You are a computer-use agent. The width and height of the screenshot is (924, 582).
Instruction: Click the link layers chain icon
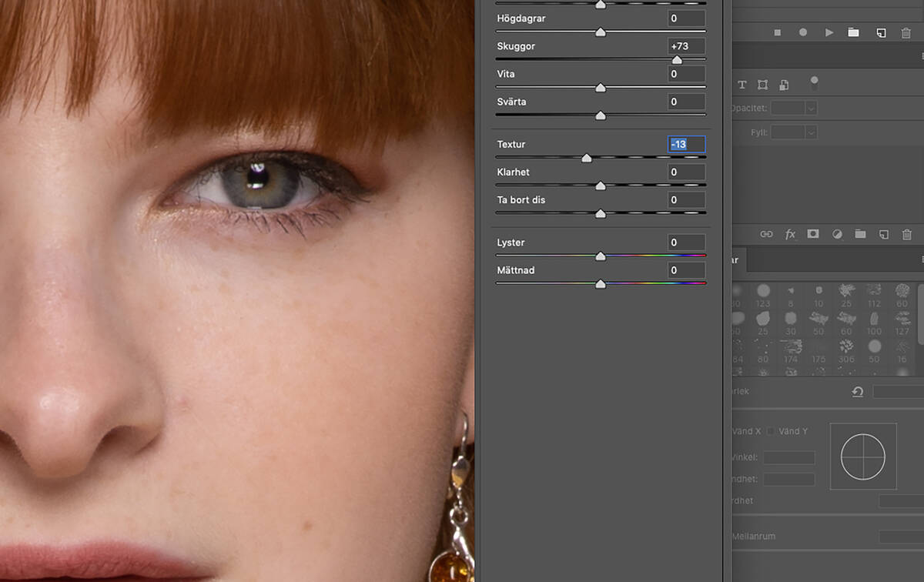point(766,234)
